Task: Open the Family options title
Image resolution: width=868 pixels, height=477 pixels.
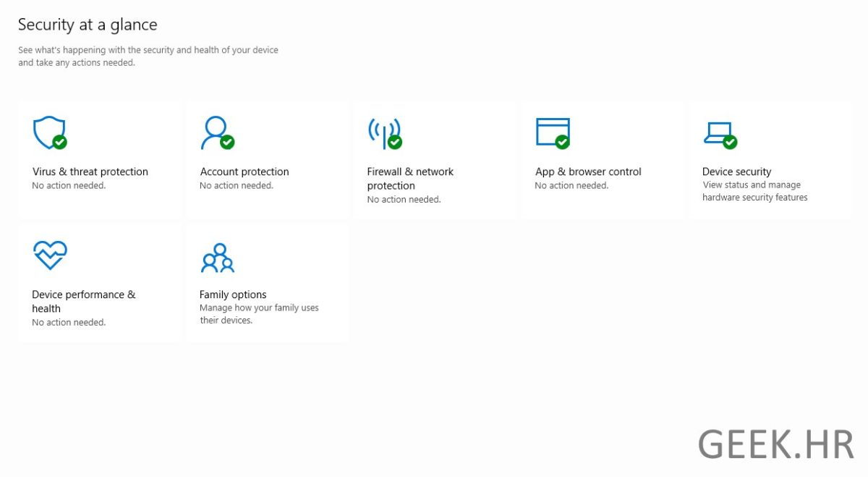Action: [233, 295]
